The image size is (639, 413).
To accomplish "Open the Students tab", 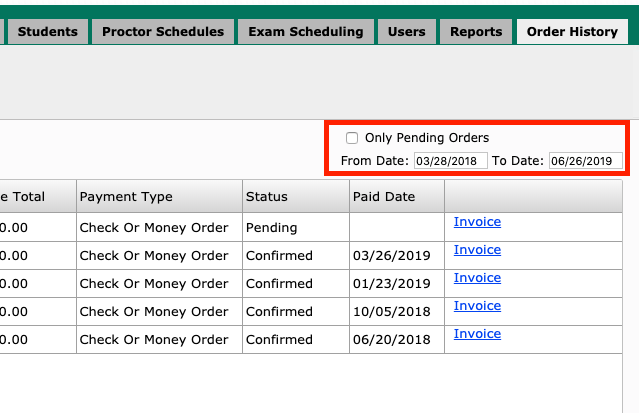I will [x=47, y=32].
